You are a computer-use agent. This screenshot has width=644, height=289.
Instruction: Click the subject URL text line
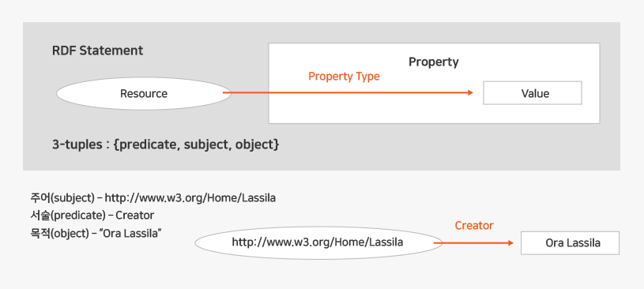pos(153,198)
